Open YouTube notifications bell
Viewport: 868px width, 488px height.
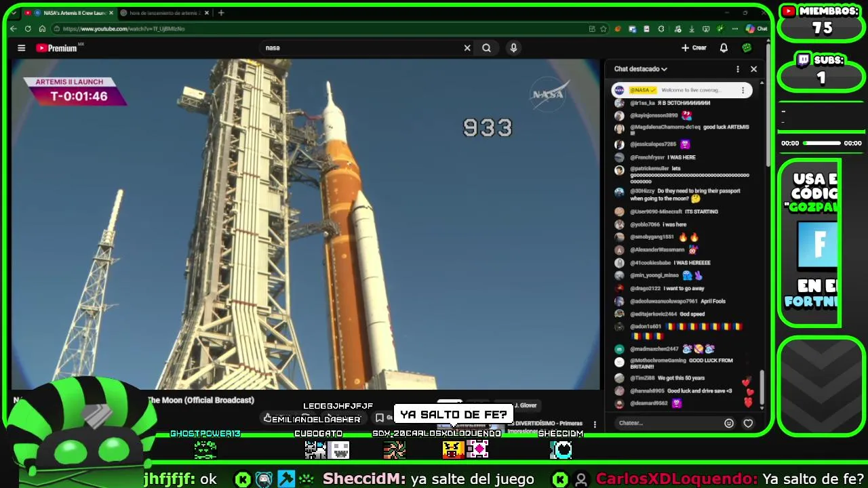point(724,47)
